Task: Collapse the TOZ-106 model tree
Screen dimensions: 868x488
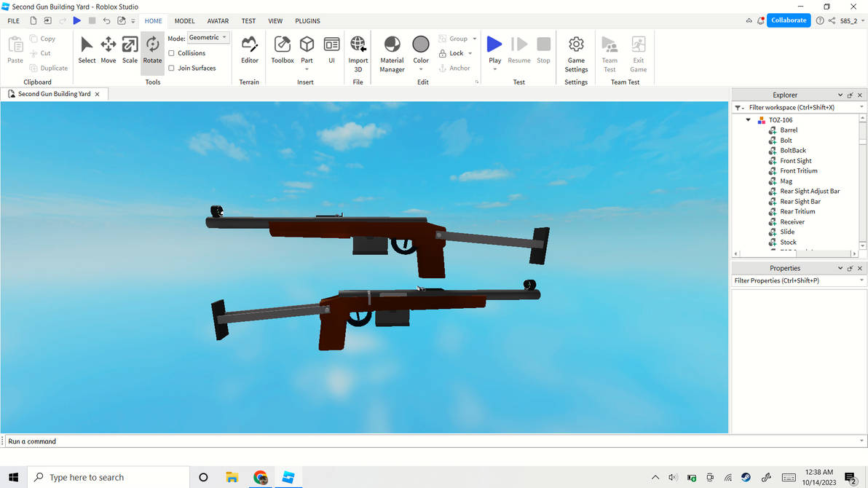Action: point(748,120)
